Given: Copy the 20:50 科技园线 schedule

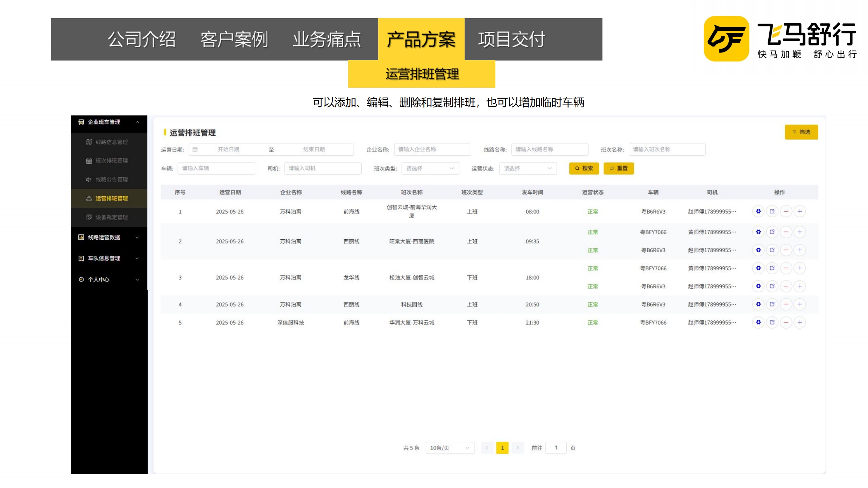Looking at the screenshot, I should (772, 304).
